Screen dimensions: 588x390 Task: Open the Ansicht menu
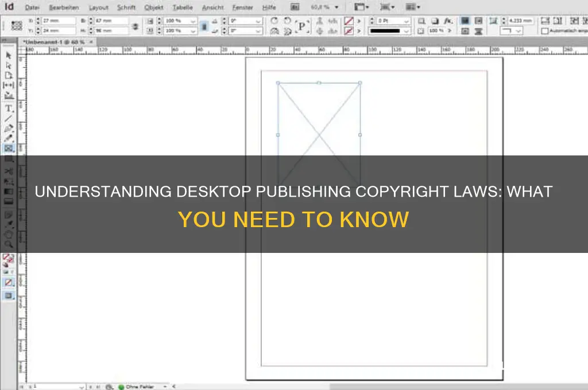click(x=212, y=7)
